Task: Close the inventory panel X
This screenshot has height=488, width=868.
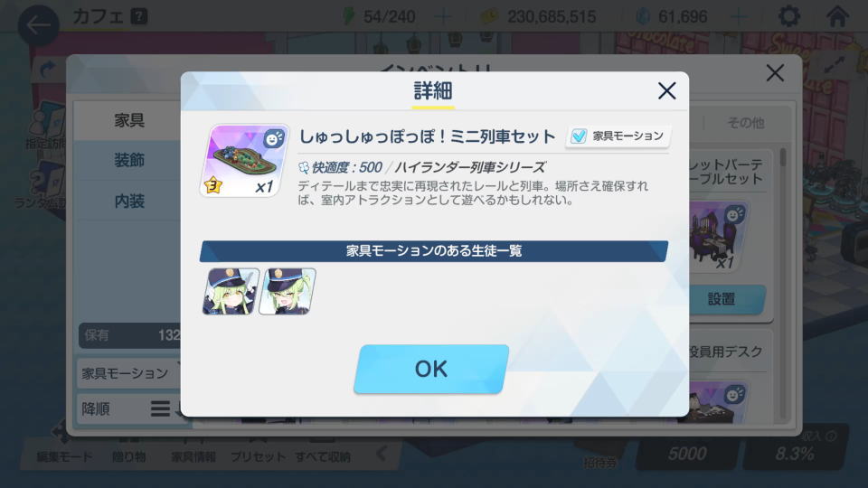Action: (x=775, y=73)
